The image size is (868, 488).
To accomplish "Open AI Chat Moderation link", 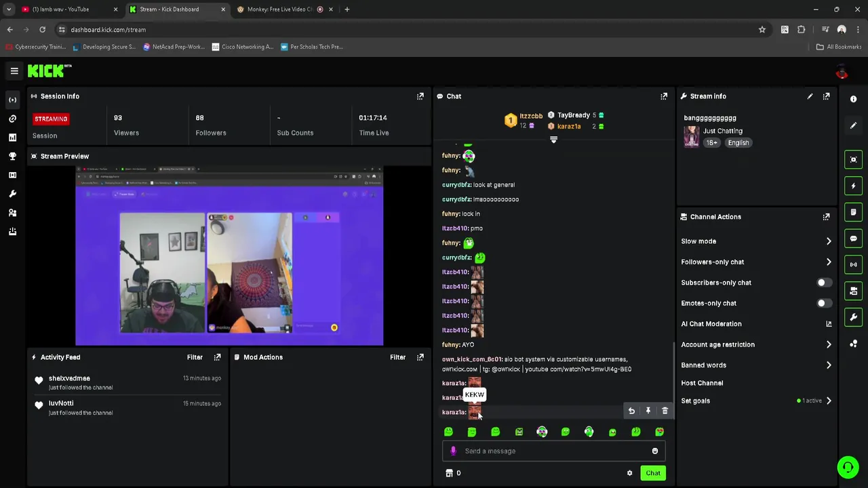I will click(x=757, y=324).
